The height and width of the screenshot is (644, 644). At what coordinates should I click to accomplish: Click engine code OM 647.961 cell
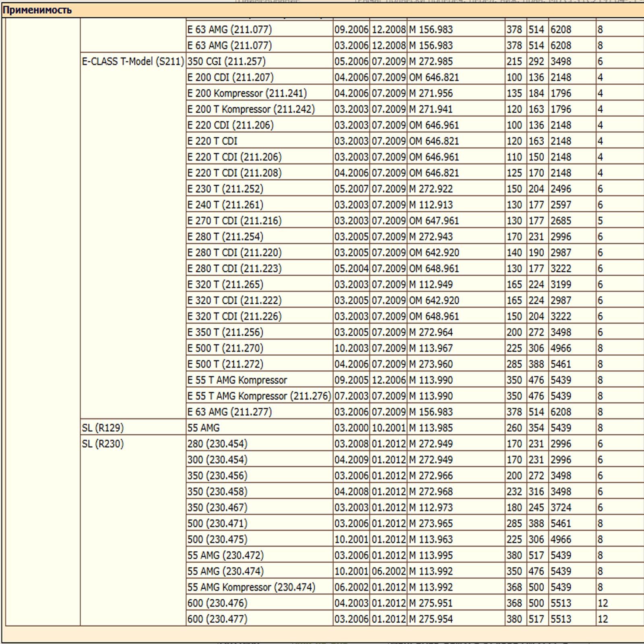click(x=434, y=221)
